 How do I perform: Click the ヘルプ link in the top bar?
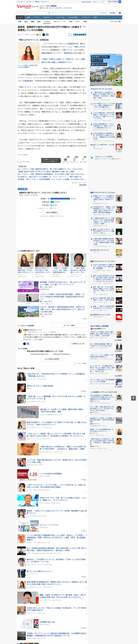[x=94, y=2]
